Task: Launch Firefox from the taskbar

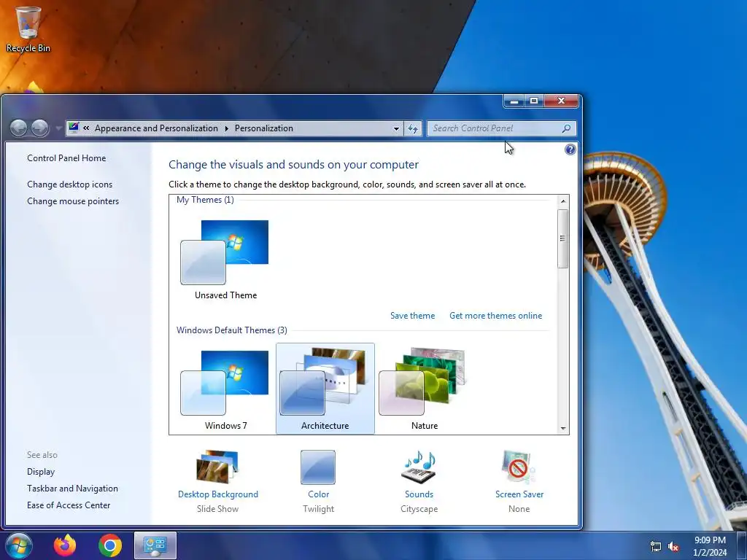Action: point(65,545)
